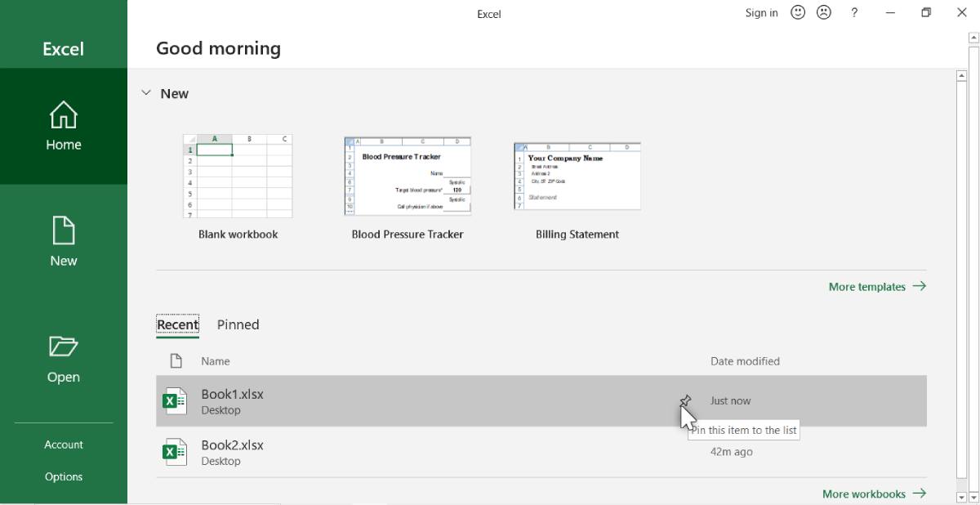Create a Blank workbook
This screenshot has height=505, width=980.
tap(238, 188)
